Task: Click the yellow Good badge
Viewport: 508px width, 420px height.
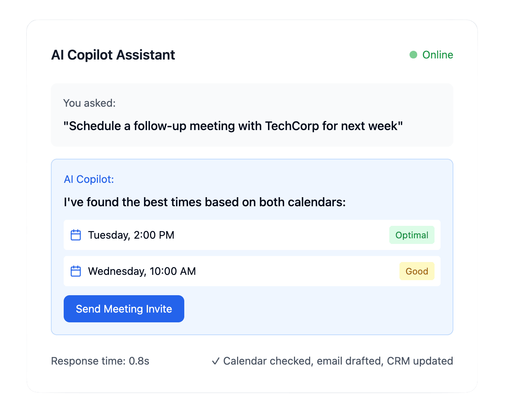Action: (x=416, y=271)
